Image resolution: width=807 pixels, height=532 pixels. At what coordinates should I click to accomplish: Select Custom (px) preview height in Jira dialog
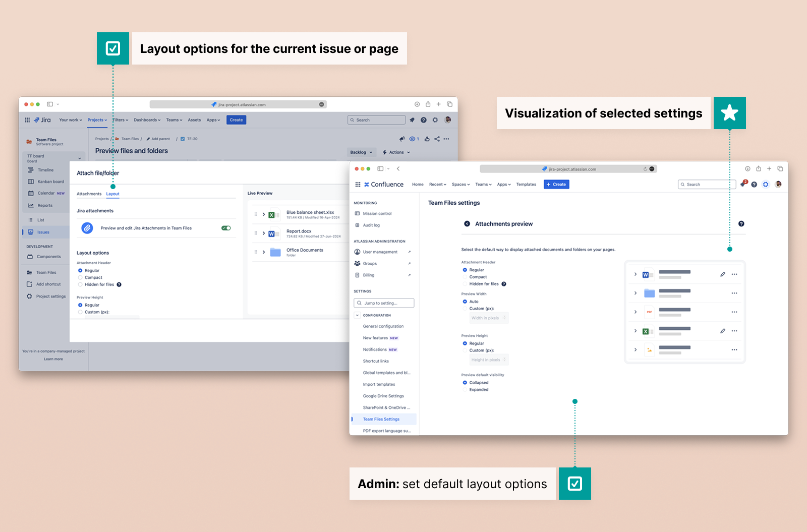tap(80, 312)
